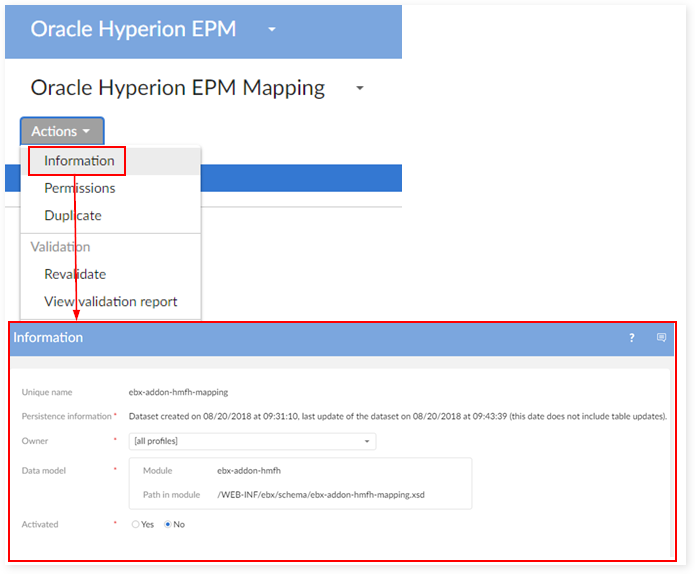This screenshot has height=574, width=695.
Task: Click the Information panel title
Action: (48, 338)
